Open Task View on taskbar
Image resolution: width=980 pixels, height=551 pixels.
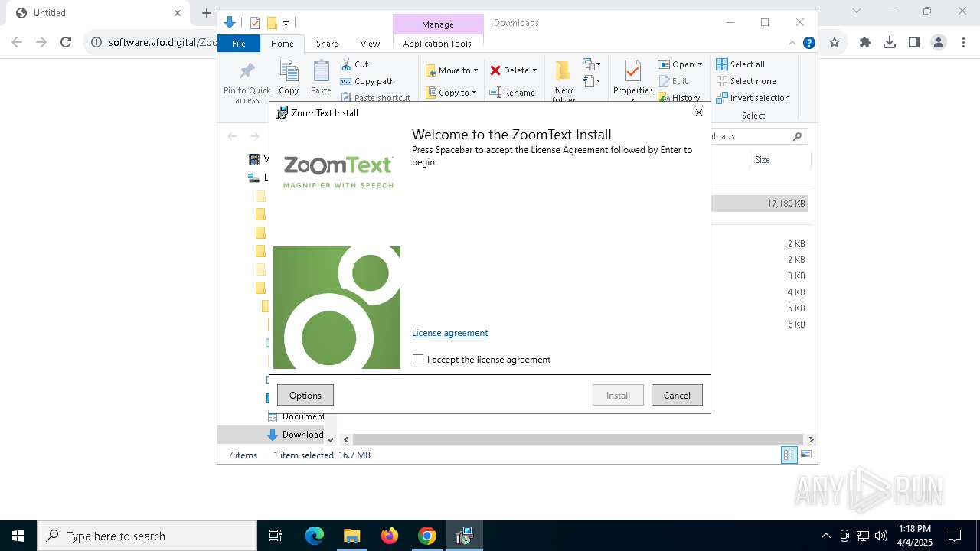coord(276,536)
